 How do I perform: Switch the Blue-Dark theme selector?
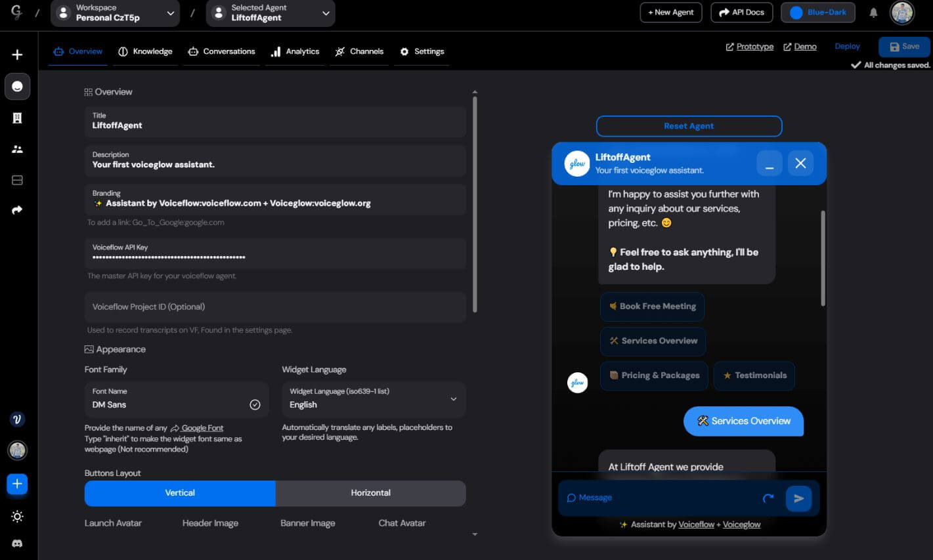(x=818, y=12)
